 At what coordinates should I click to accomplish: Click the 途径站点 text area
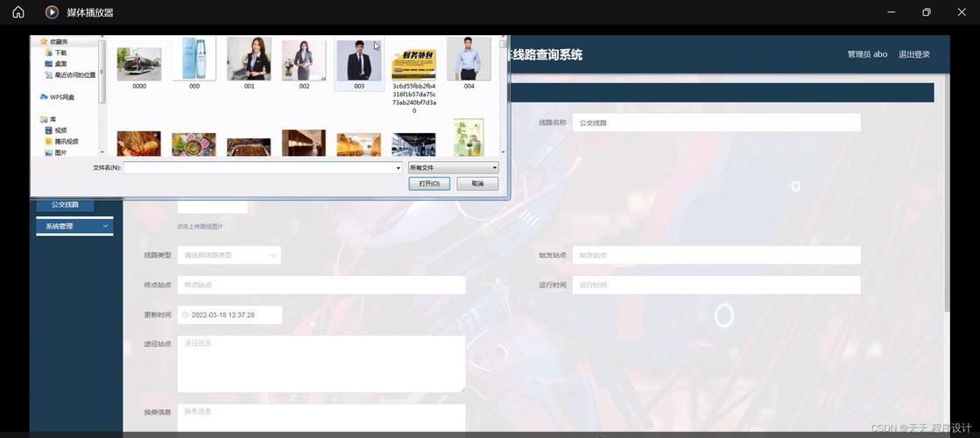pyautogui.click(x=321, y=364)
